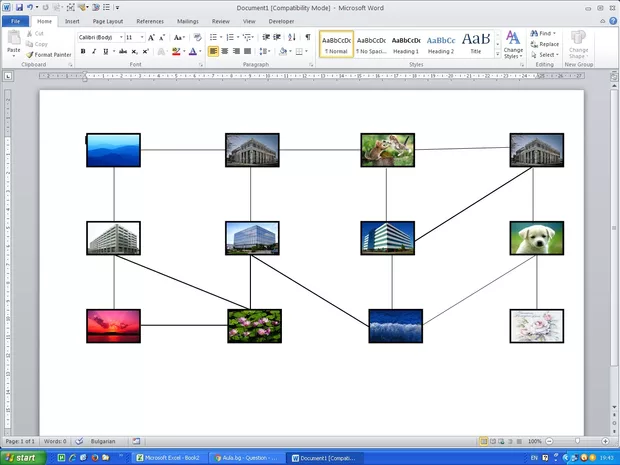Show paragraph marks with the pilcrow icon
The height and width of the screenshot is (465, 620).
point(307,37)
